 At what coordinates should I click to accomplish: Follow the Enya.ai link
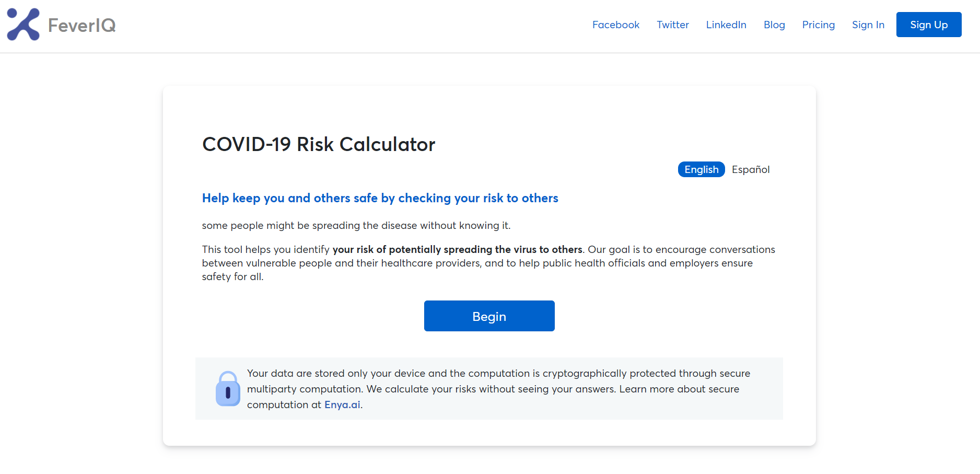pyautogui.click(x=342, y=404)
